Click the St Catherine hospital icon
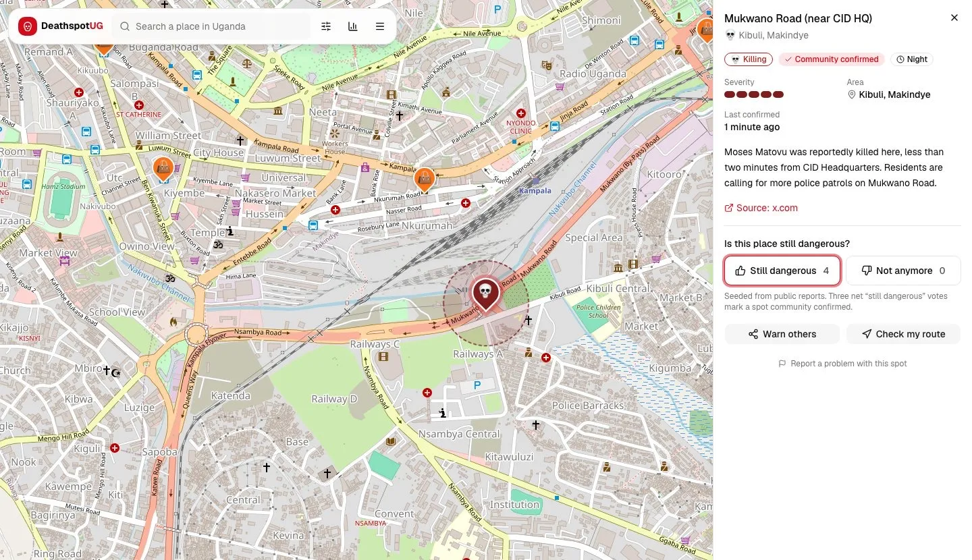 (139, 105)
